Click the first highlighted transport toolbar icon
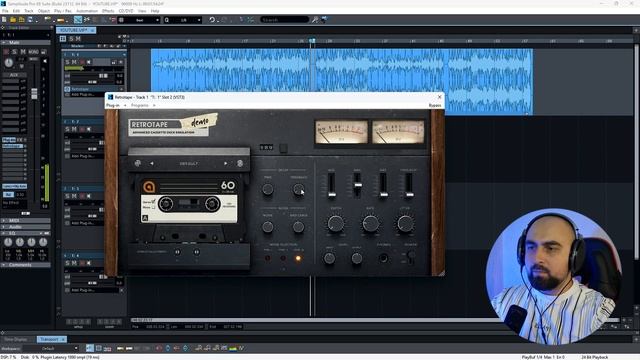 click(x=90, y=348)
